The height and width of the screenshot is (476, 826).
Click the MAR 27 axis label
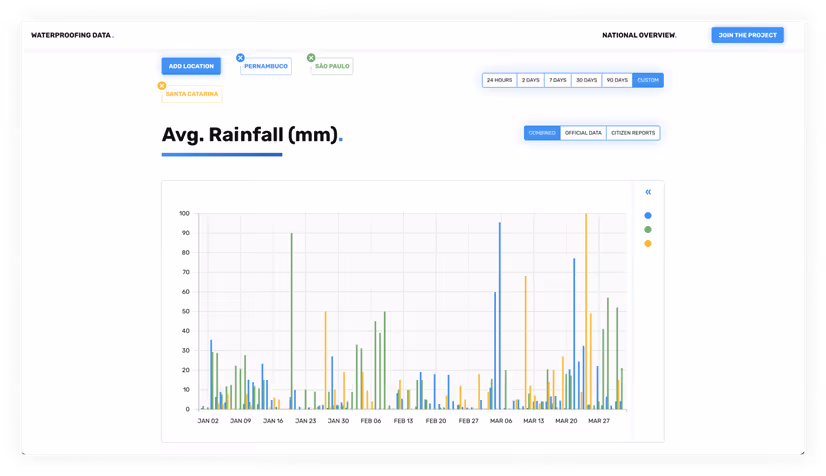pos(599,421)
